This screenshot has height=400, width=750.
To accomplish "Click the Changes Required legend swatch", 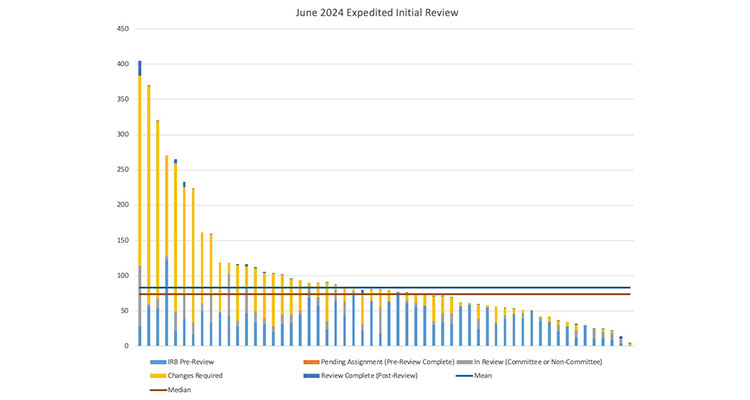I will point(157,376).
